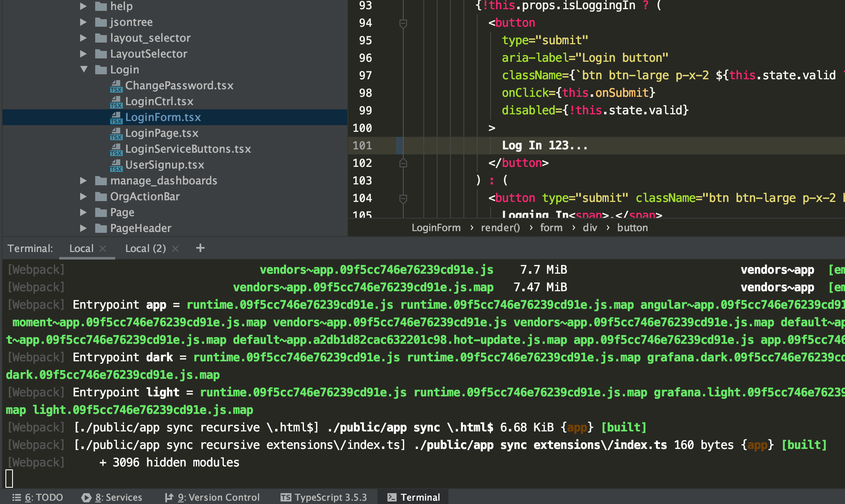Expand the PageHeader folder
Screen dimensions: 845x504
pos(83,228)
